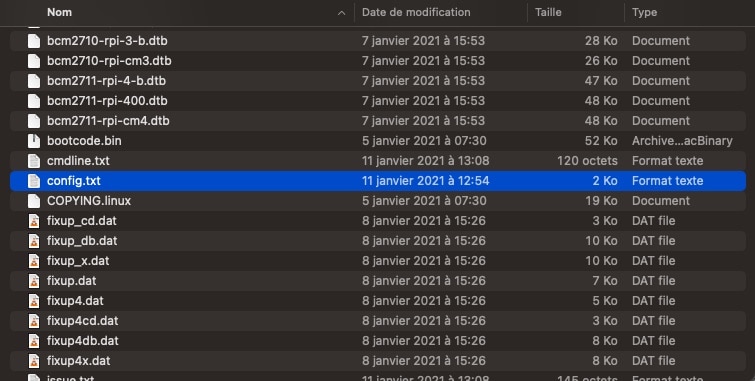The width and height of the screenshot is (755, 381).
Task: Click the fixup_x.dat VLC icon
Action: pos(34,261)
